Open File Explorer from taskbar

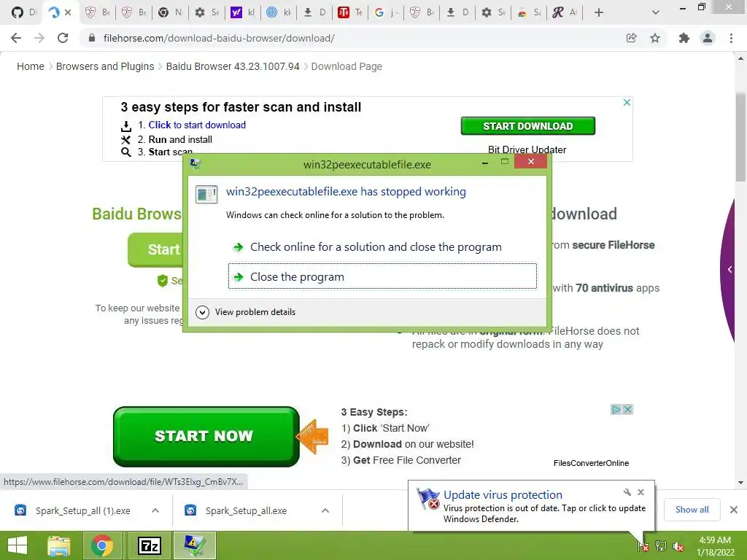pos(59,545)
